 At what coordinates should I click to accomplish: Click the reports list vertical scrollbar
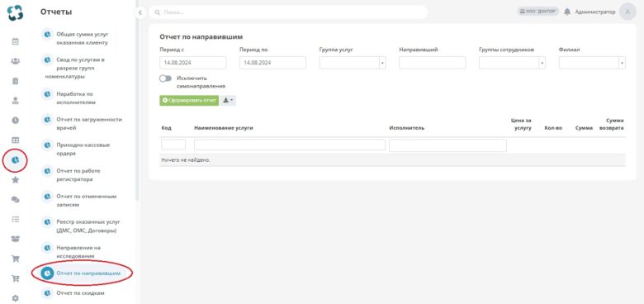click(x=137, y=101)
